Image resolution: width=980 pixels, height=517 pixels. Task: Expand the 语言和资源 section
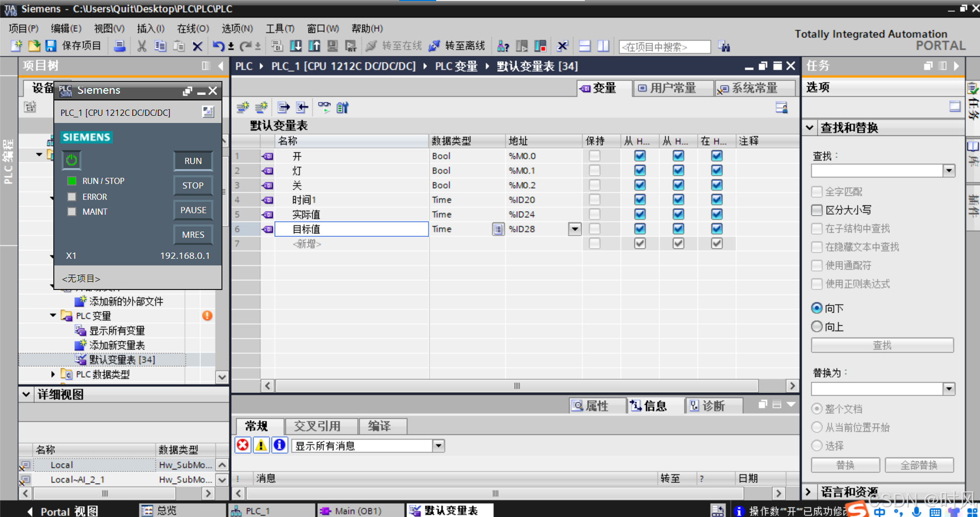(x=808, y=492)
